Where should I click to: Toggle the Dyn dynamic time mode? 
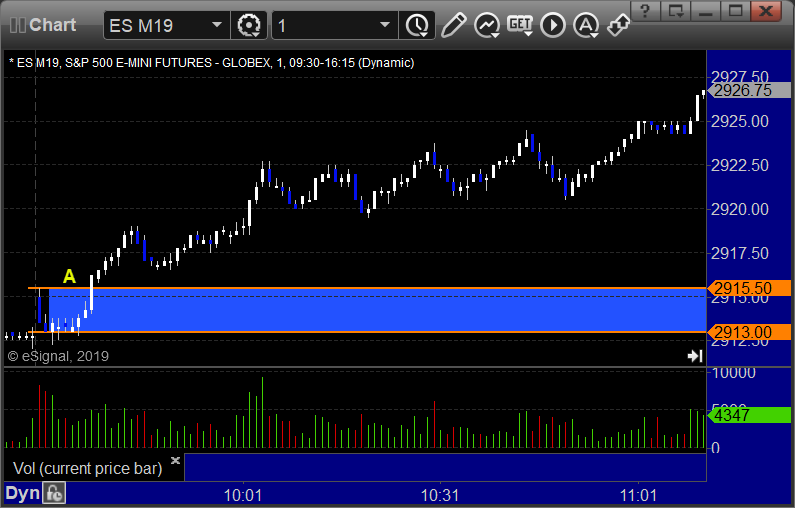click(22, 493)
